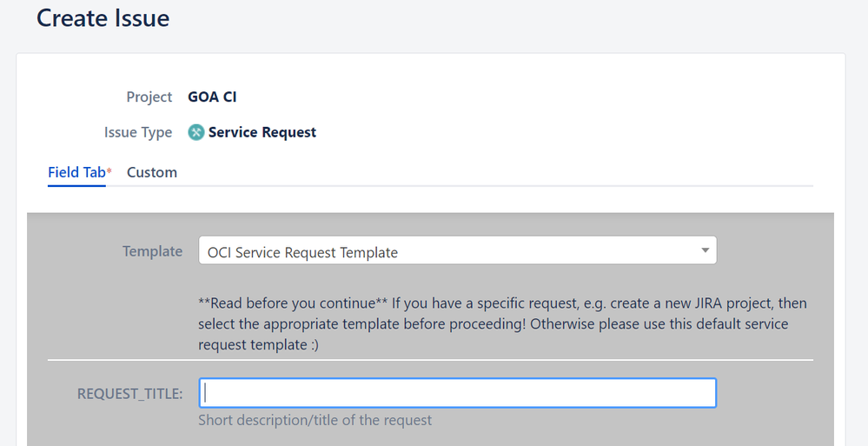Click the Template field label

click(x=152, y=251)
